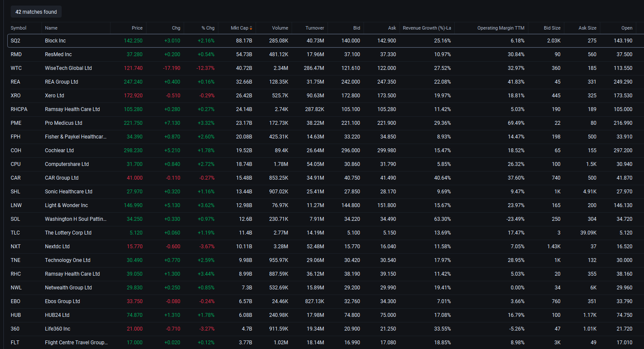Image resolution: width=644 pixels, height=349 pixels.
Task: Select Ebos Group Ltd name
Action: (63, 301)
